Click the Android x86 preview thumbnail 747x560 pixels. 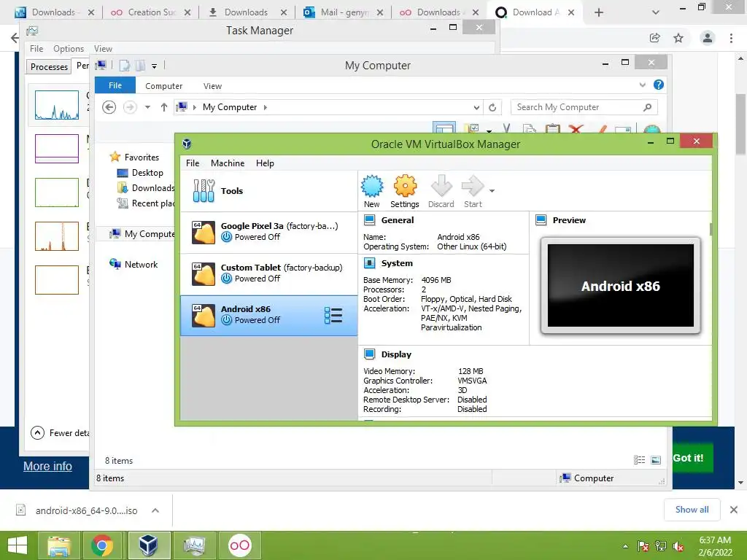pos(621,285)
